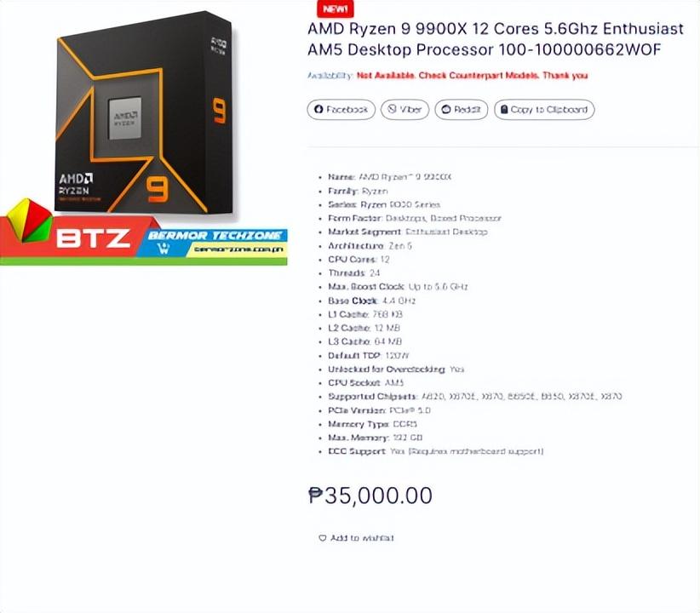The height and width of the screenshot is (613, 700).
Task: Click the ₱35,000.00 price
Action: pyautogui.click(x=370, y=496)
